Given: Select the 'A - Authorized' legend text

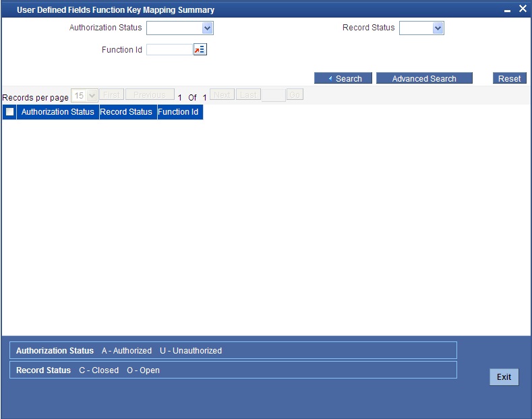Looking at the screenshot, I should pyautogui.click(x=127, y=351).
